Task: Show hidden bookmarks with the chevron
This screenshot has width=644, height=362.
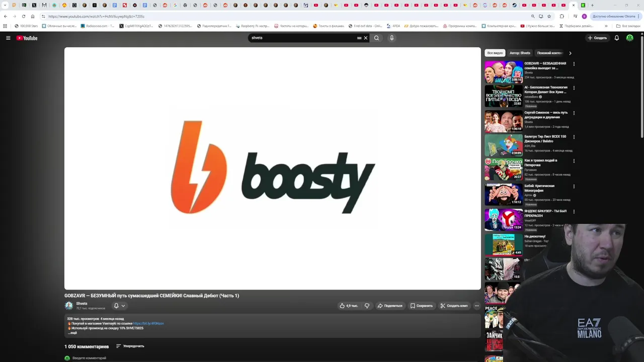Action: click(x=606, y=26)
